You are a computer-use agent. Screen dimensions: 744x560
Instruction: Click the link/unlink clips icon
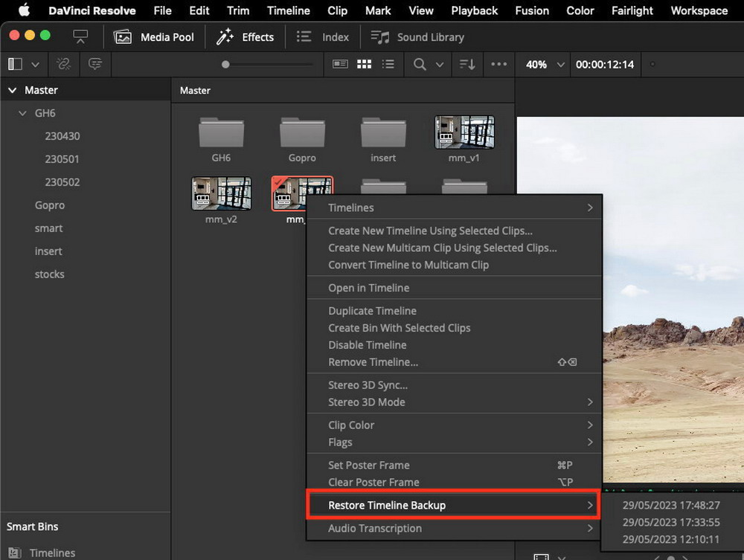coord(63,64)
